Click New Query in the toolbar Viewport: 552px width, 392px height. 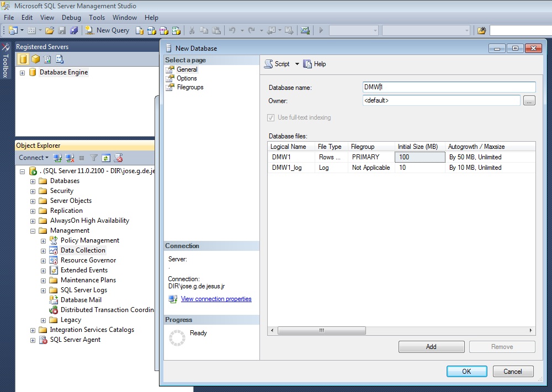(108, 30)
